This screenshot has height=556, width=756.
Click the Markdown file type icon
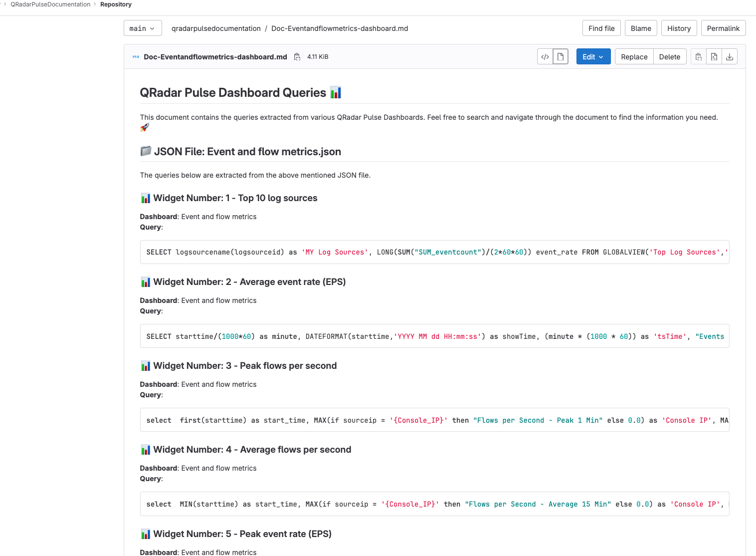point(136,57)
